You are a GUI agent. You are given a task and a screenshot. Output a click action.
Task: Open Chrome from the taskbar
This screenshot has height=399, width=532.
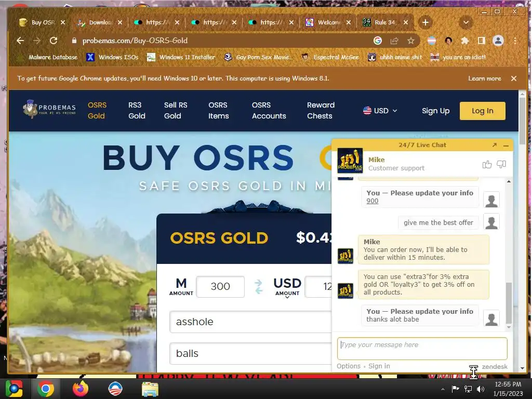point(46,389)
